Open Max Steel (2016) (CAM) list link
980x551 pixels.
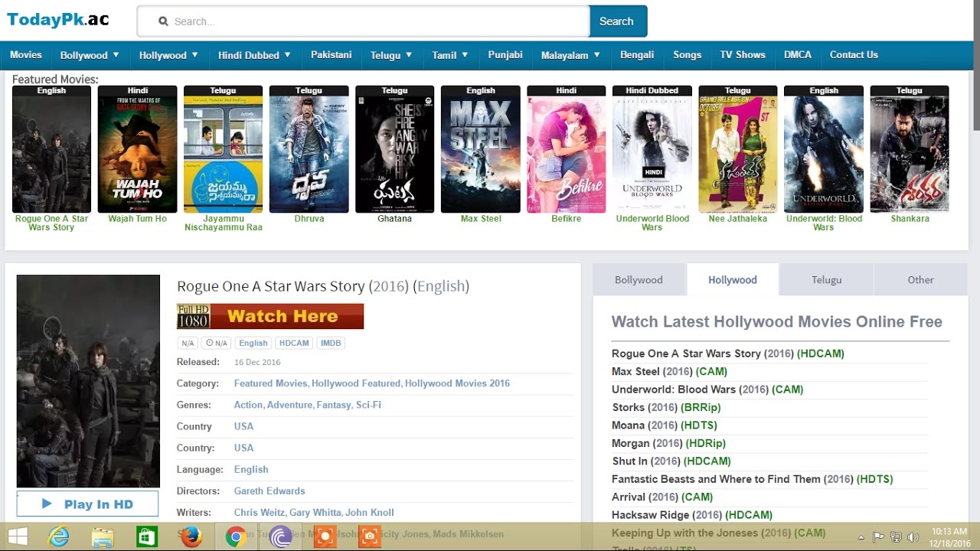pyautogui.click(x=669, y=371)
